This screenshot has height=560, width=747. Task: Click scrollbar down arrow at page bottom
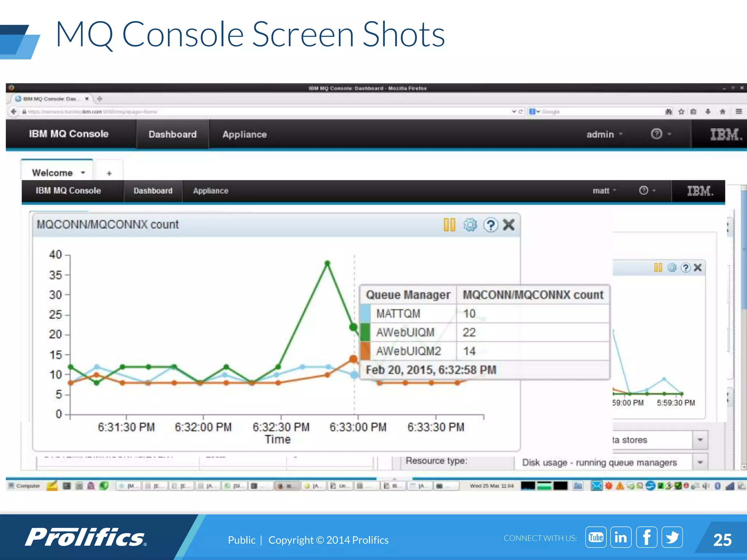tap(744, 467)
